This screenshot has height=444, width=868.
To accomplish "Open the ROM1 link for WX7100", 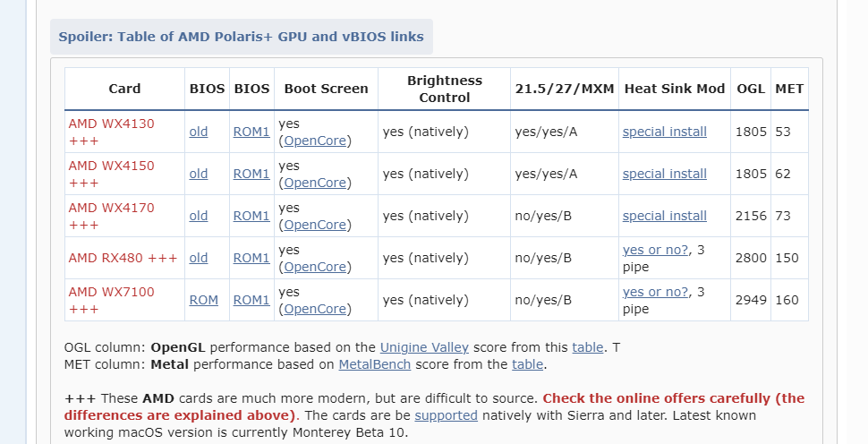I will coord(251,300).
